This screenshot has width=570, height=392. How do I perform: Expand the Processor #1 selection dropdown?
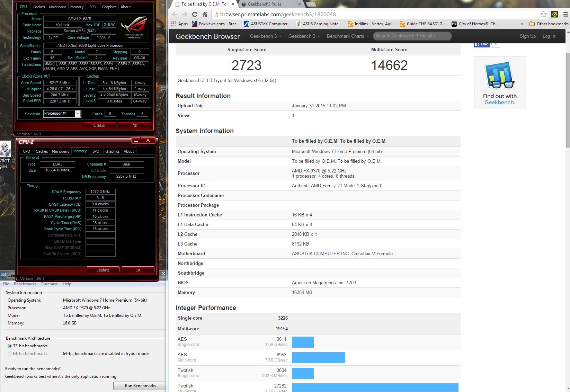click(x=78, y=114)
